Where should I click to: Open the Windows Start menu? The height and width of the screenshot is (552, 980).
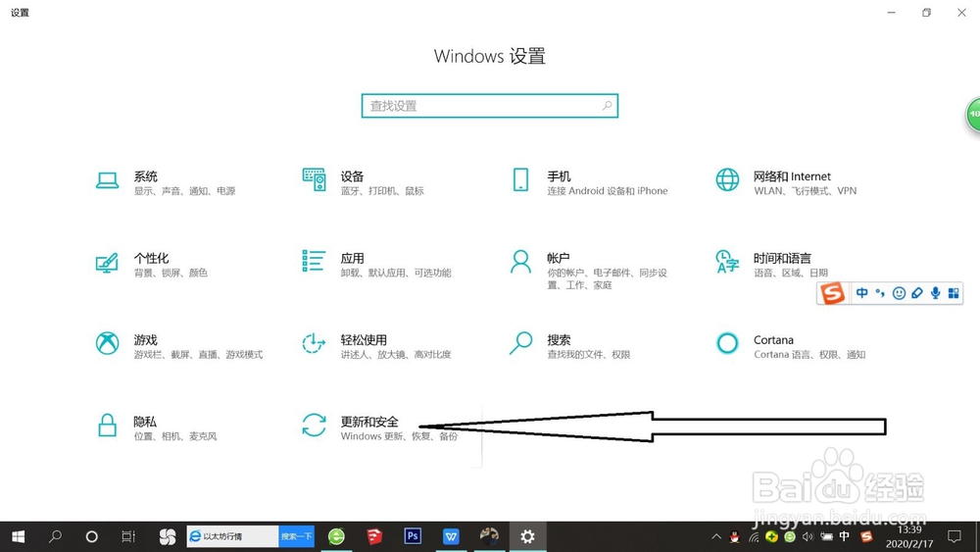tap(18, 536)
